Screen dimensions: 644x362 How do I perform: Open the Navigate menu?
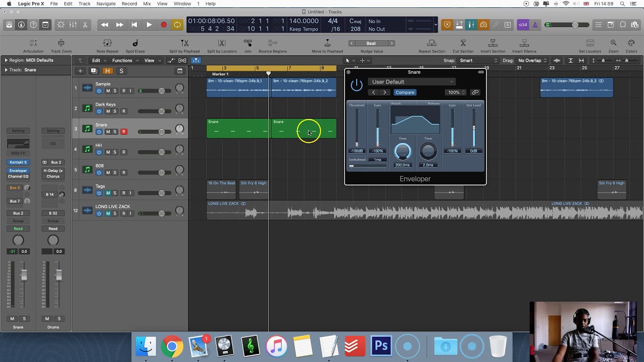coord(106,4)
